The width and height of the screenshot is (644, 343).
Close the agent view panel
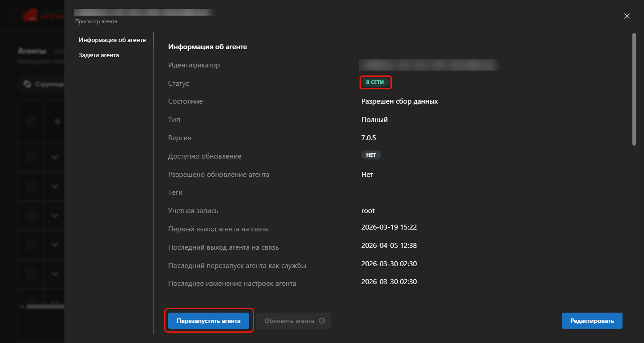click(627, 16)
